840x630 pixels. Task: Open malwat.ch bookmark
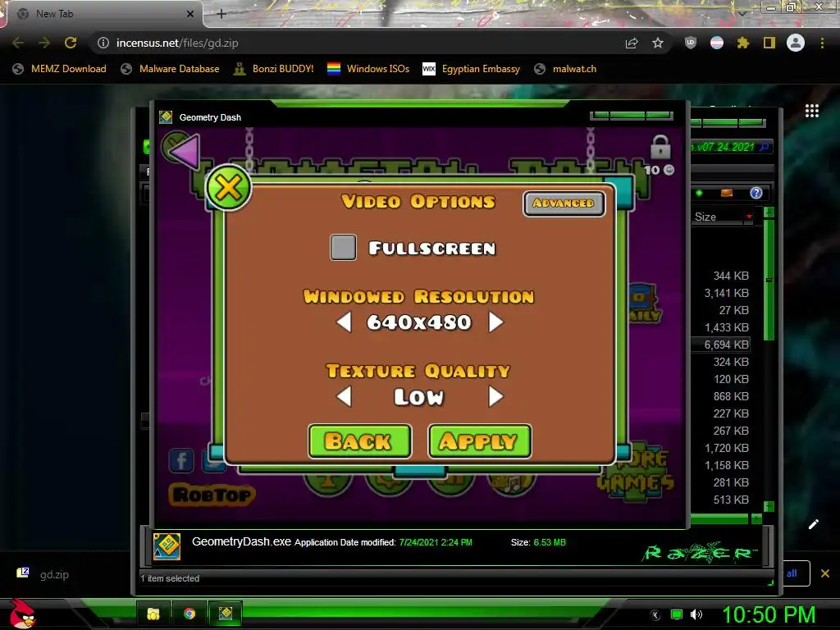coord(565,69)
